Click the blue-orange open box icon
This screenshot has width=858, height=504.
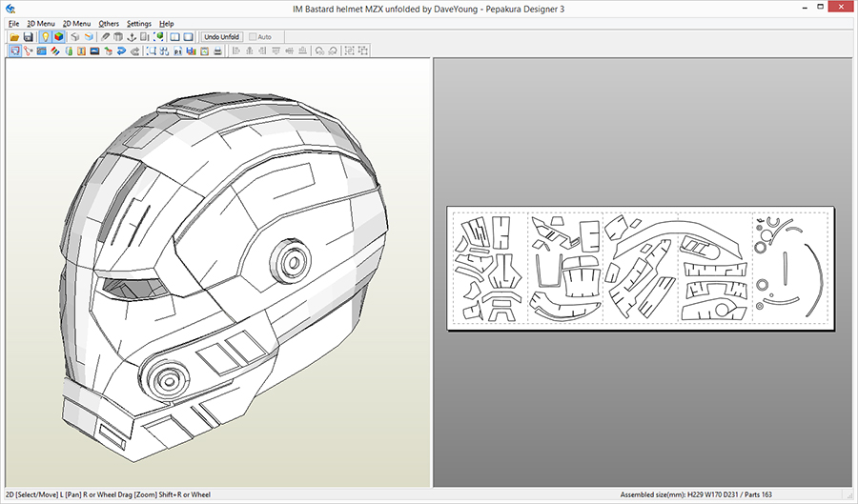pos(89,37)
